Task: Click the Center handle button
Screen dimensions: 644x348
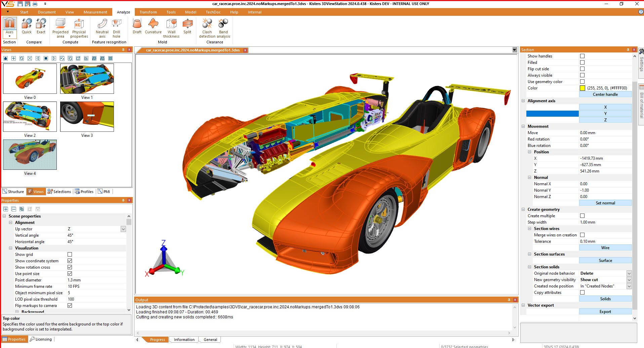Action: 605,94
